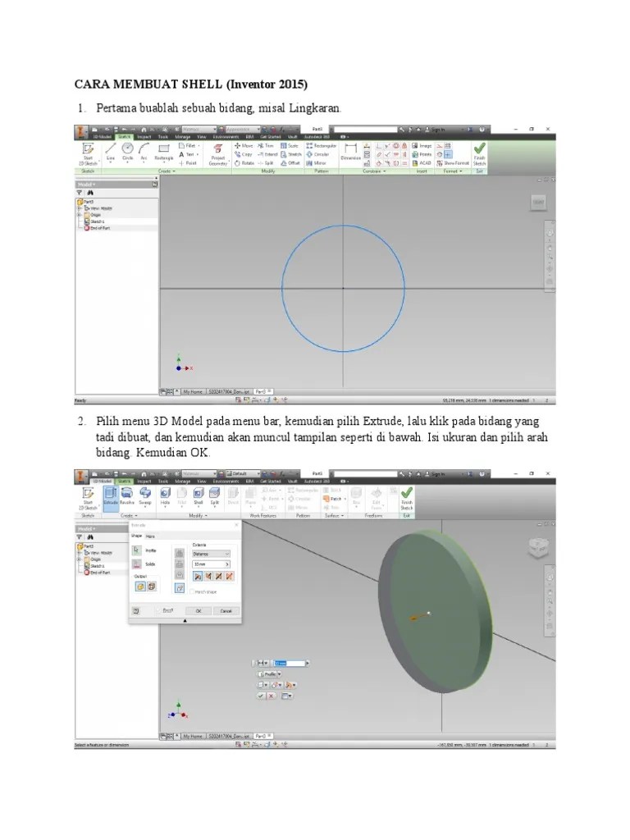This screenshot has width=630, height=840.
Task: Click the Join operation button in the Extrude dialog
Action: (x=180, y=553)
